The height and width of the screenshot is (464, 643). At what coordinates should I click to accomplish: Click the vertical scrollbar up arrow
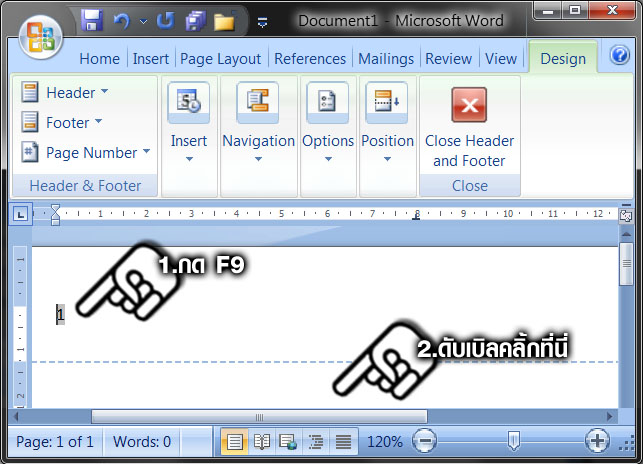[626, 234]
